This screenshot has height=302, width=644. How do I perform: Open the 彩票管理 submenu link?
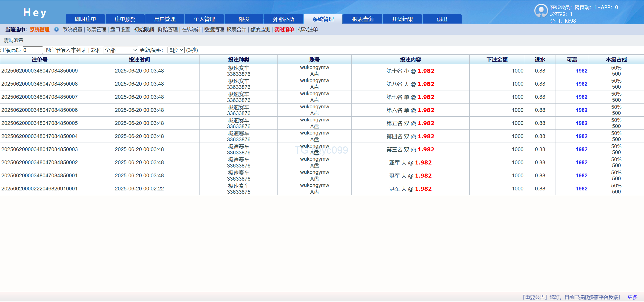(96, 29)
